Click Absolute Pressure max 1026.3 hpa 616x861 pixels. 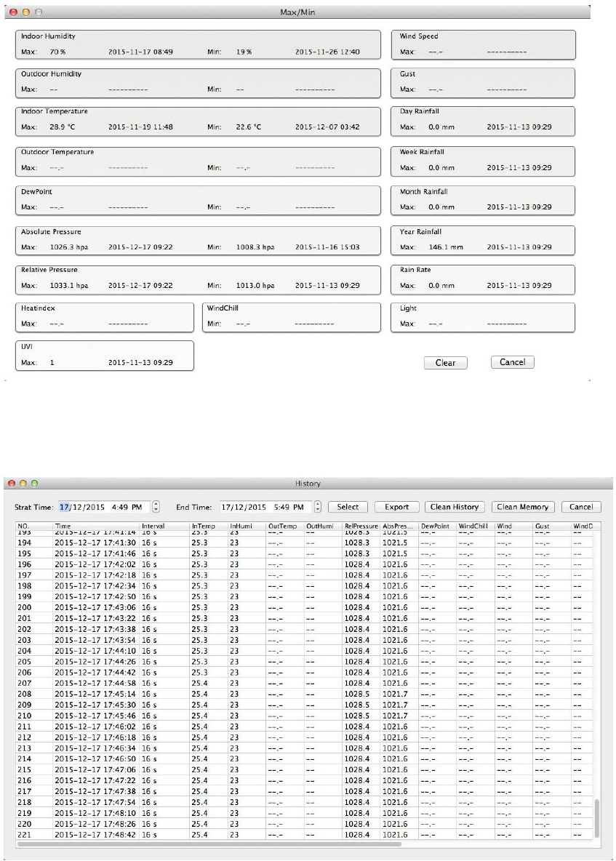(68, 247)
